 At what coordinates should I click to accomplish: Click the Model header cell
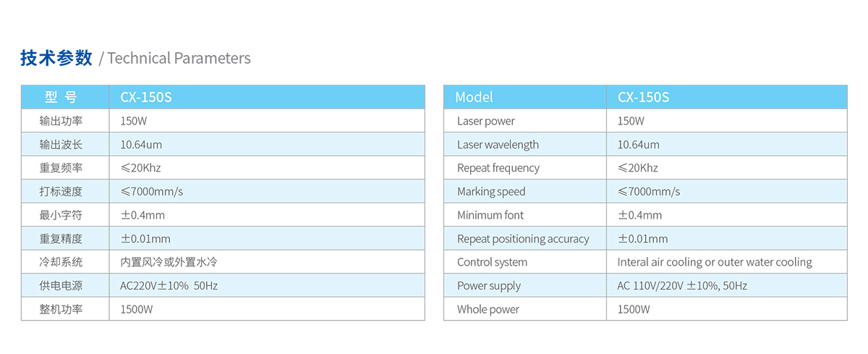click(474, 97)
